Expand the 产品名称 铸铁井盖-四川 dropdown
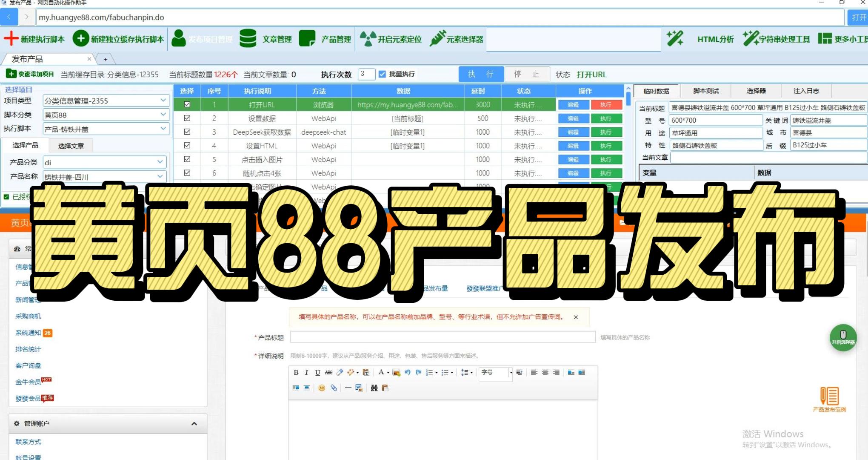 pos(160,176)
